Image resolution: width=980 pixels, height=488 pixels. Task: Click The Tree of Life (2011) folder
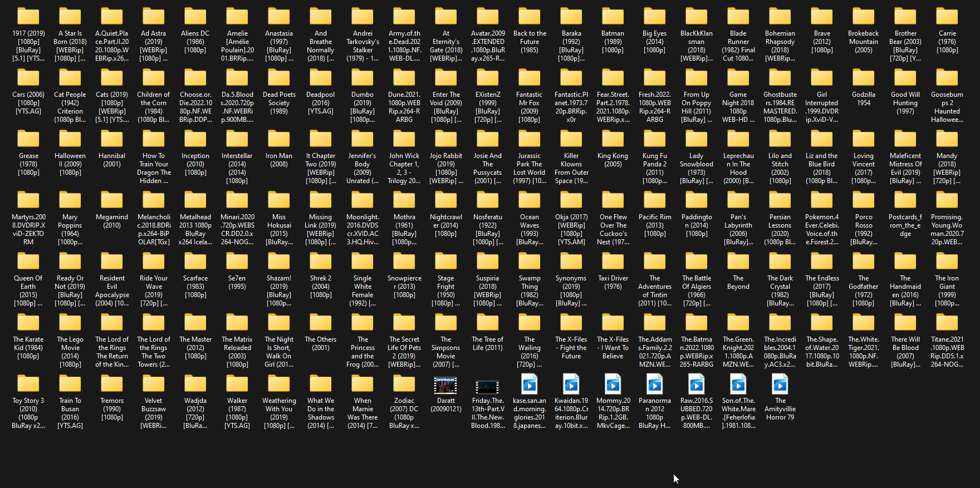tap(488, 323)
